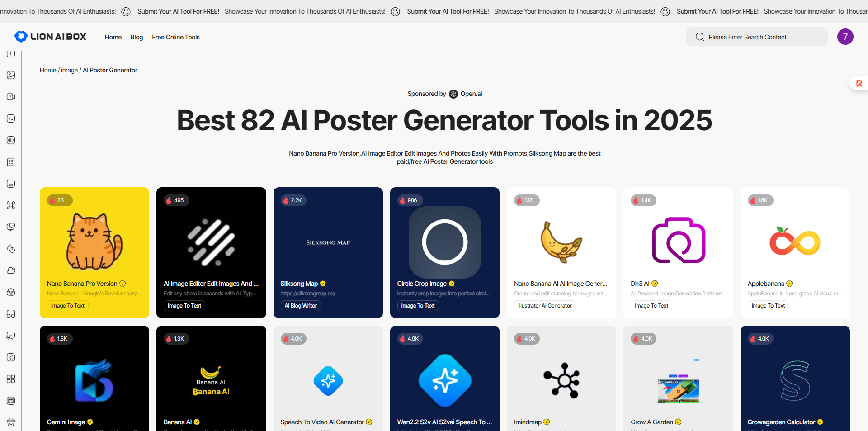This screenshot has width=868, height=431.
Task: Open the Dh3 AI title link
Action: coord(640,284)
